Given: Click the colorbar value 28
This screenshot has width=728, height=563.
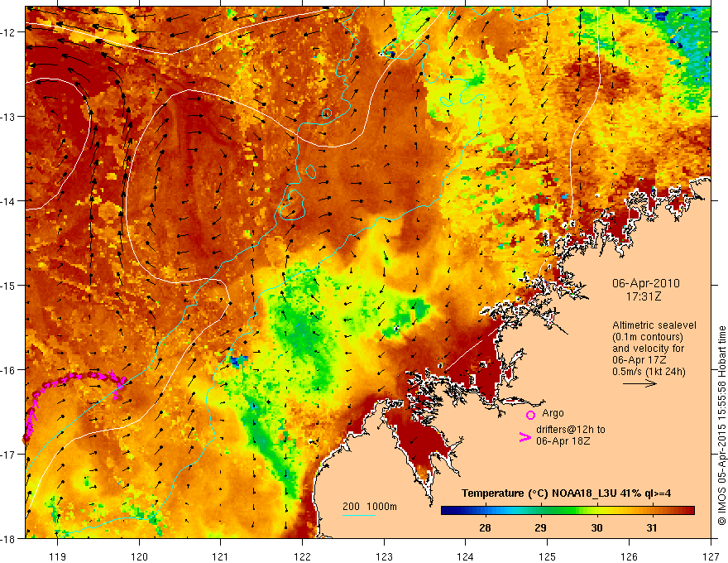Looking at the screenshot, I should click(485, 527).
